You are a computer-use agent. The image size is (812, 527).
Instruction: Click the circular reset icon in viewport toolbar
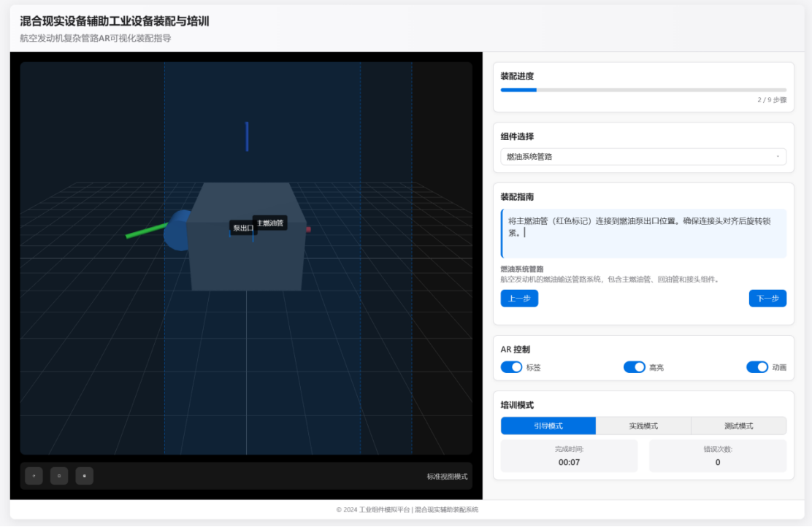34,476
